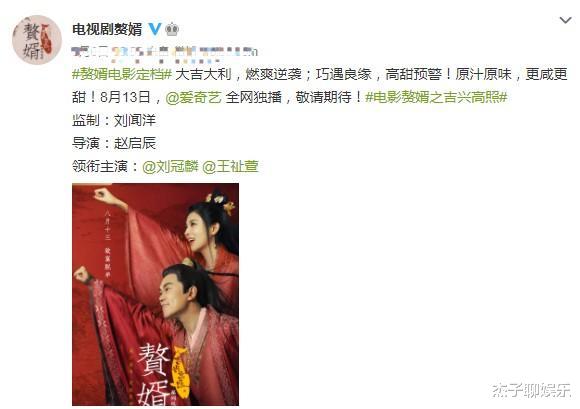The height and width of the screenshot is (409, 580).
Task: Enlarge the red movie poster image
Action: tap(155, 294)
